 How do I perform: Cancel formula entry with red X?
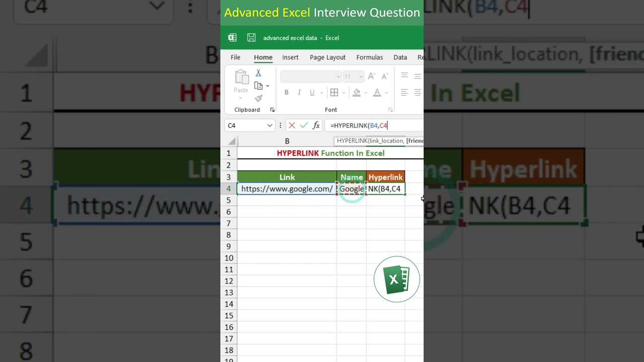[x=292, y=125]
